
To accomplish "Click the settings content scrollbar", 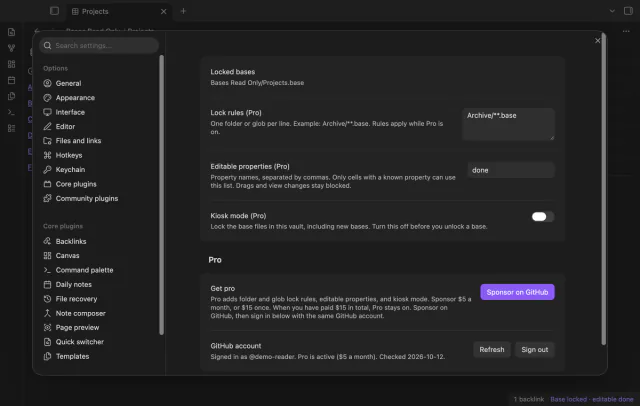I will (x=604, y=190).
